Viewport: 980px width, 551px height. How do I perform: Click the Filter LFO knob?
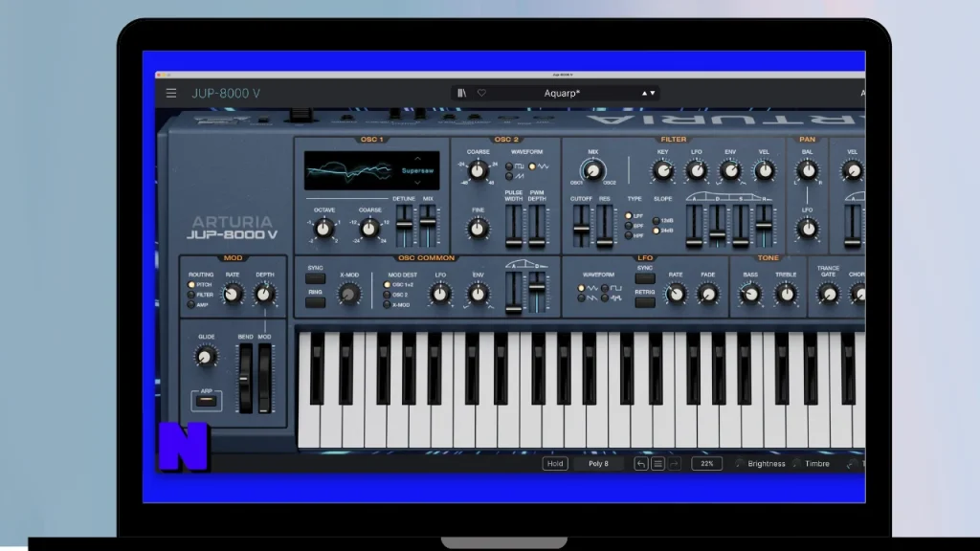tap(697, 170)
